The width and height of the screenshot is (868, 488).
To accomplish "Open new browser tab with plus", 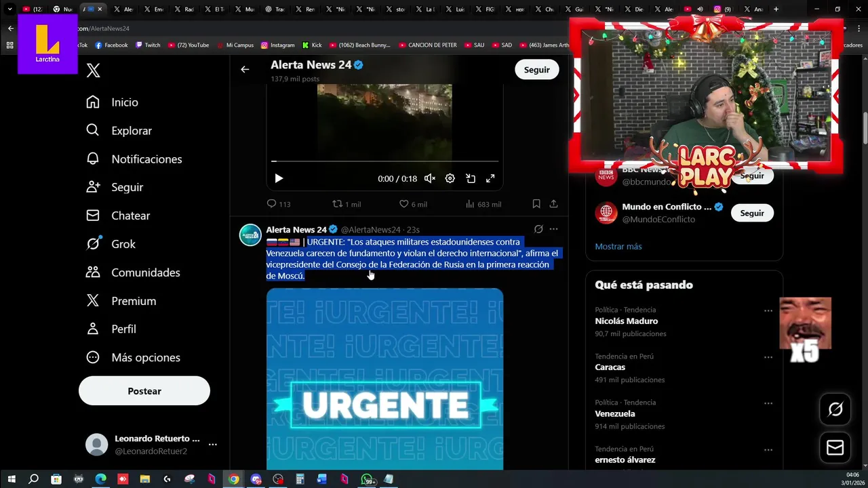I will [x=776, y=9].
